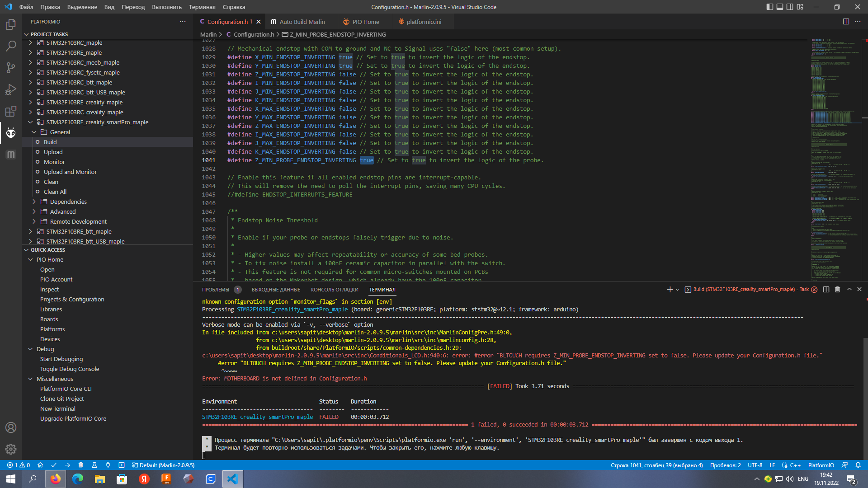868x488 pixels.
Task: Open the Auto Build Marlin sidebar icon
Action: pos(11,155)
